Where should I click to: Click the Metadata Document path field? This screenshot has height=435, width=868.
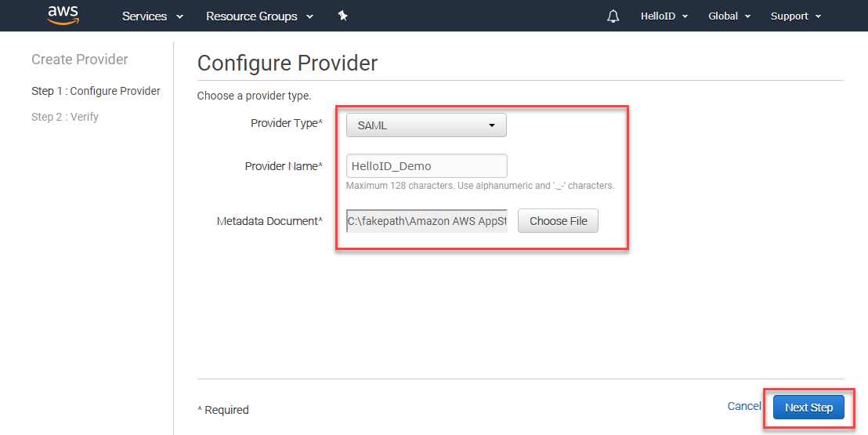click(x=426, y=220)
